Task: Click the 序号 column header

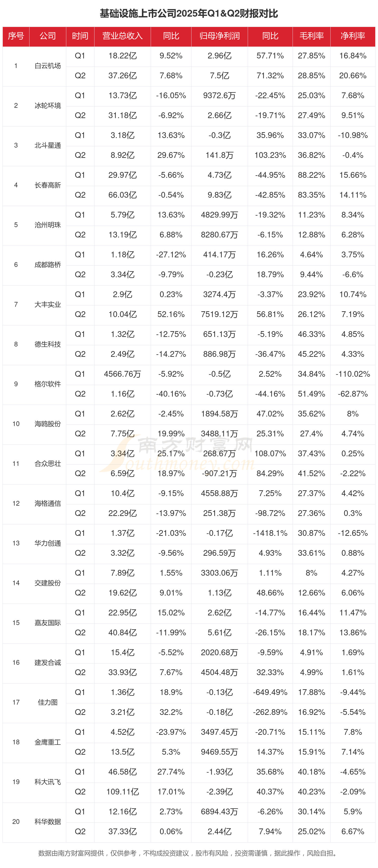Action: coord(16,36)
